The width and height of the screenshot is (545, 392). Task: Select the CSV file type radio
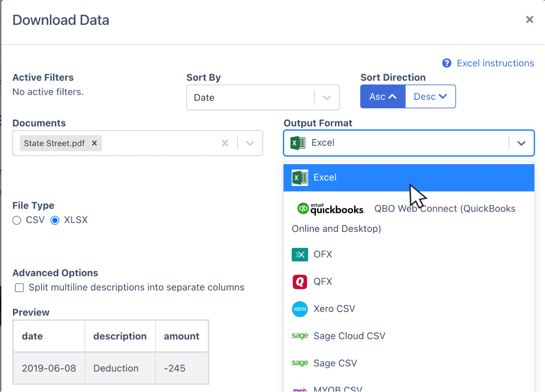[17, 220]
